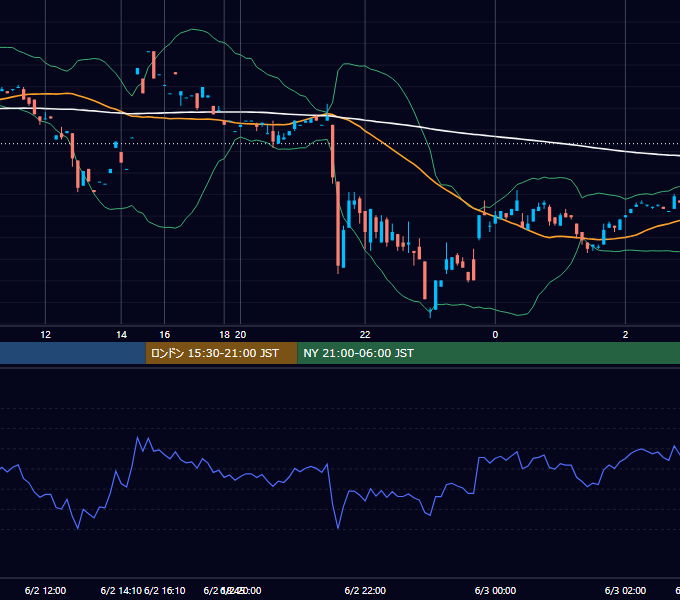680x600 pixels.
Task: Click the "6/2 16:10" oscillator time label
Action: [x=164, y=590]
